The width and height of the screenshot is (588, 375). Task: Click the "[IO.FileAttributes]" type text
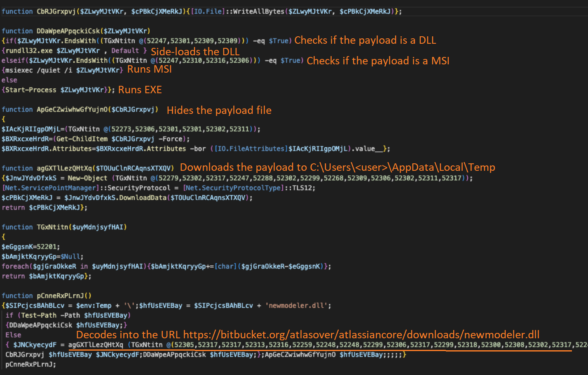pos(251,149)
